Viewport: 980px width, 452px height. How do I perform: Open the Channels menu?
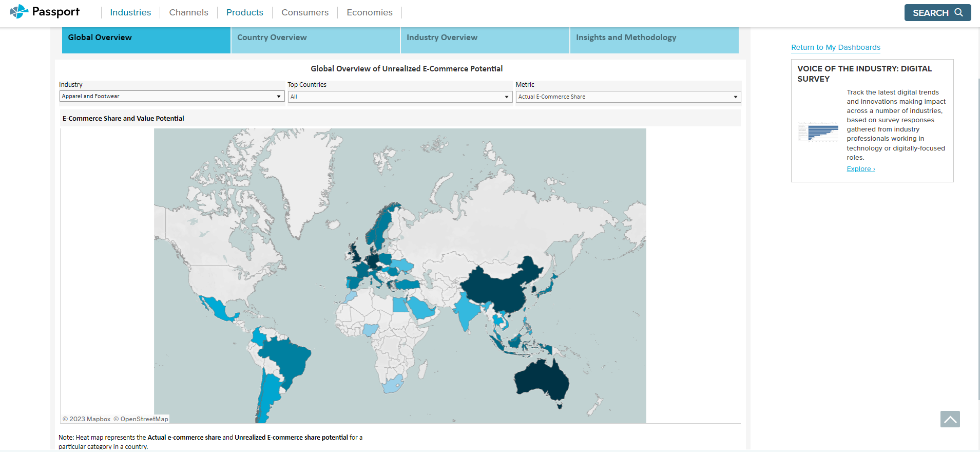188,12
